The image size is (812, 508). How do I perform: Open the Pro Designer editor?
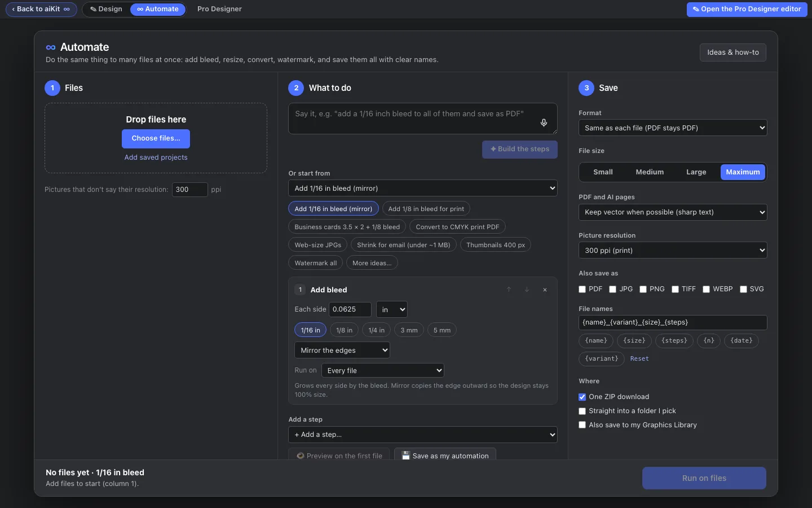(747, 9)
